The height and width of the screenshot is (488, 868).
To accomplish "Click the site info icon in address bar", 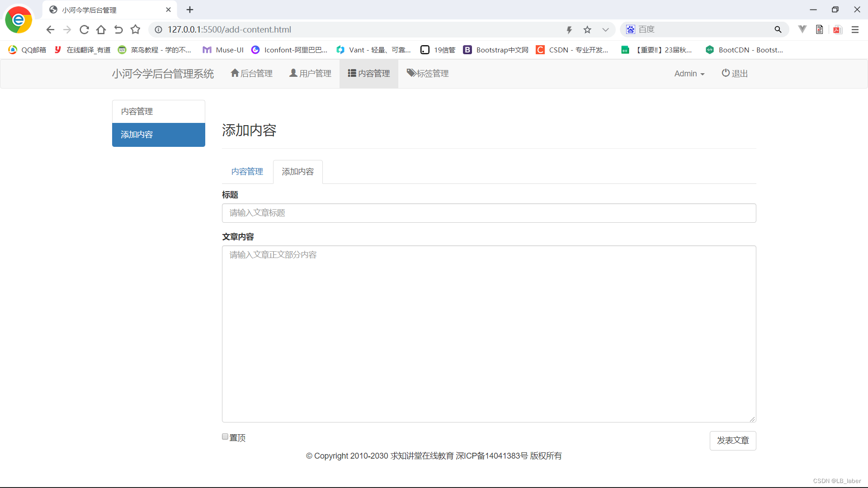I will coord(159,29).
